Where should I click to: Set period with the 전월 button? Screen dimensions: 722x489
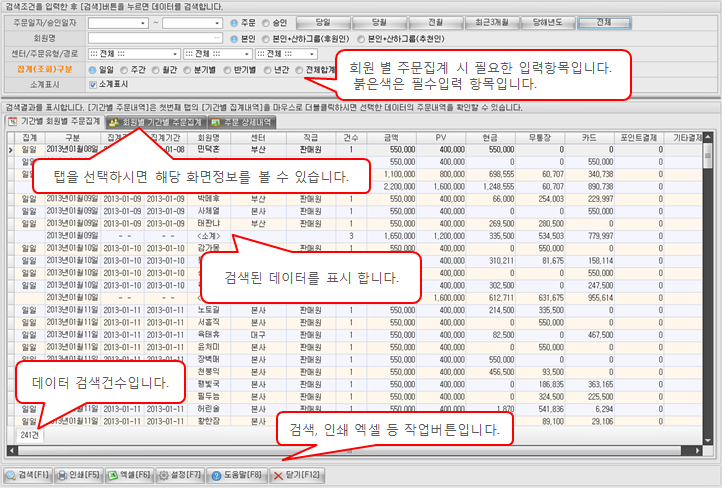(x=436, y=23)
